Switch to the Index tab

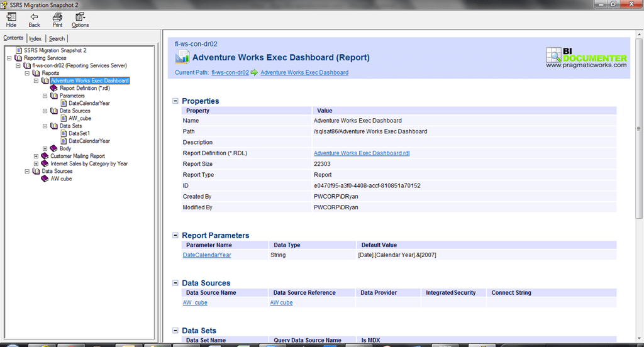point(35,38)
